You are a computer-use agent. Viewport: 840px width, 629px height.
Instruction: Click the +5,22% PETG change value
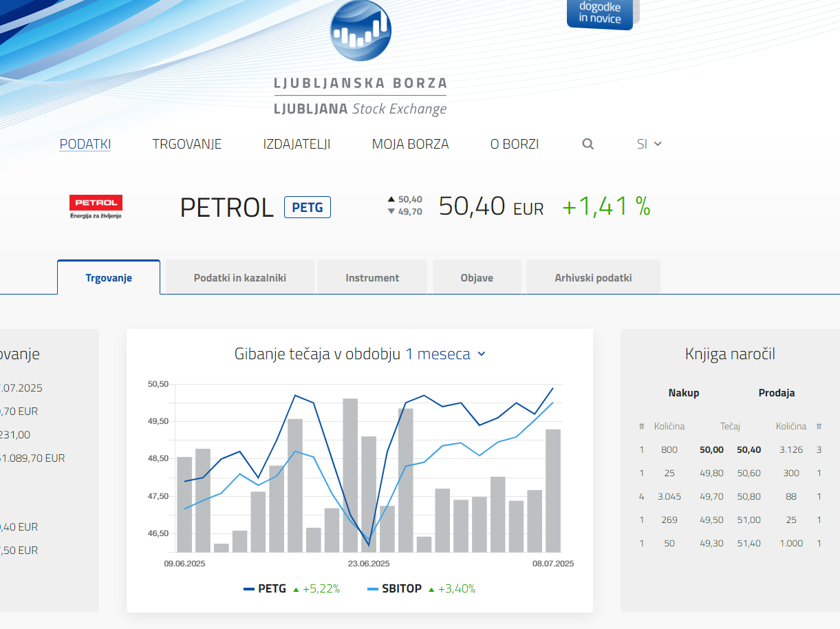321,589
